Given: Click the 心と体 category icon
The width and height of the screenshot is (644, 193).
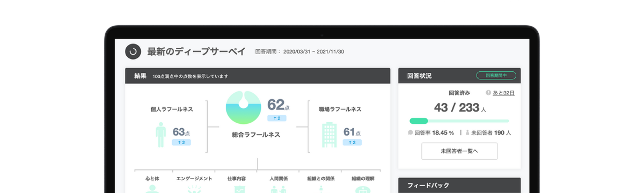Looking at the screenshot, I should [x=152, y=189].
